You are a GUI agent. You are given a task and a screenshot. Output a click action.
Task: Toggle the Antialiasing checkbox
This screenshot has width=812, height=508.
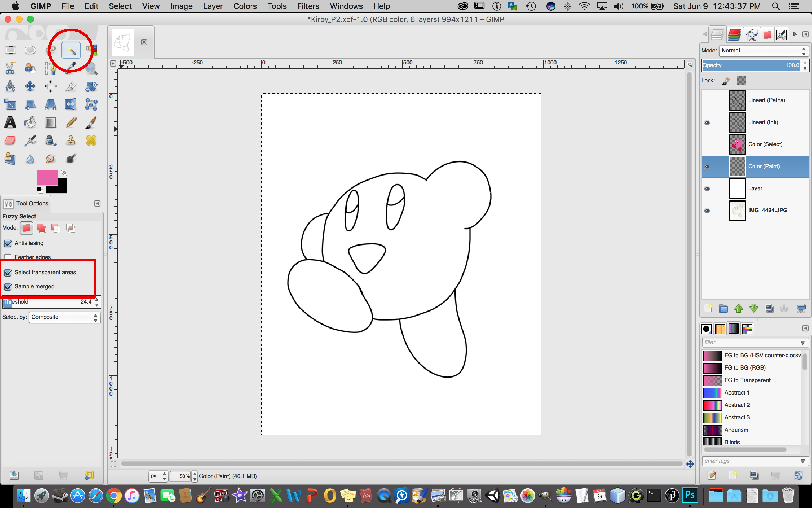[8, 243]
